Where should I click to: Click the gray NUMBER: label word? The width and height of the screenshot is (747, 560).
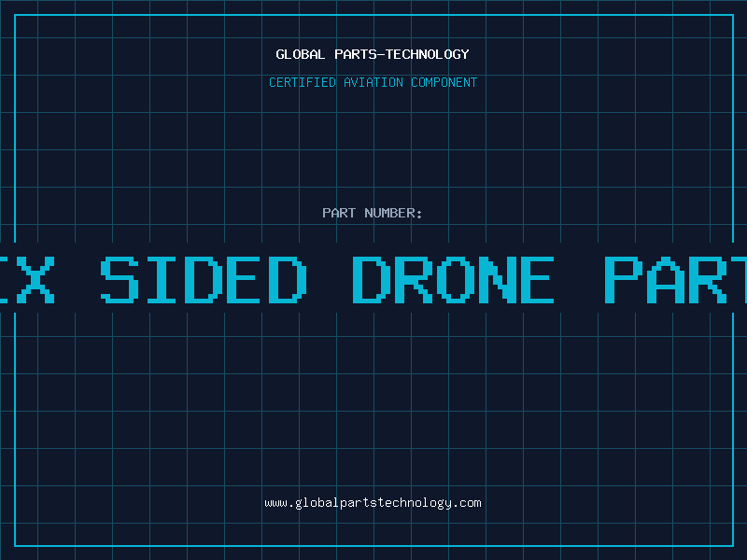click(x=393, y=213)
